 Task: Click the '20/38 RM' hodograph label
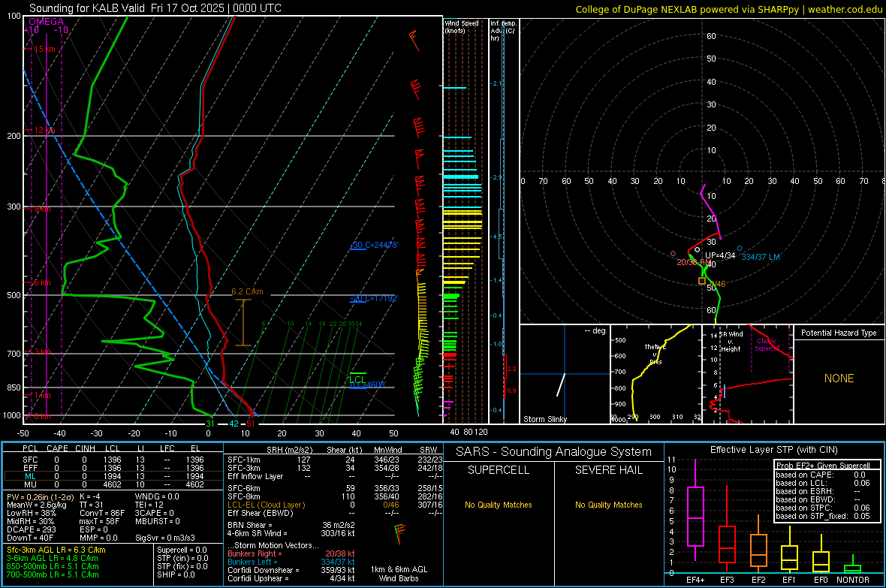coord(693,262)
